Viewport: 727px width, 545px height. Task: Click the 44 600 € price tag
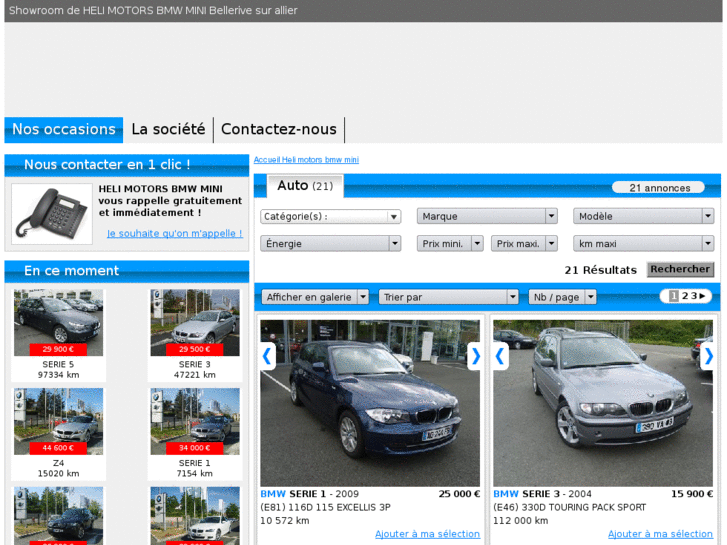click(58, 448)
